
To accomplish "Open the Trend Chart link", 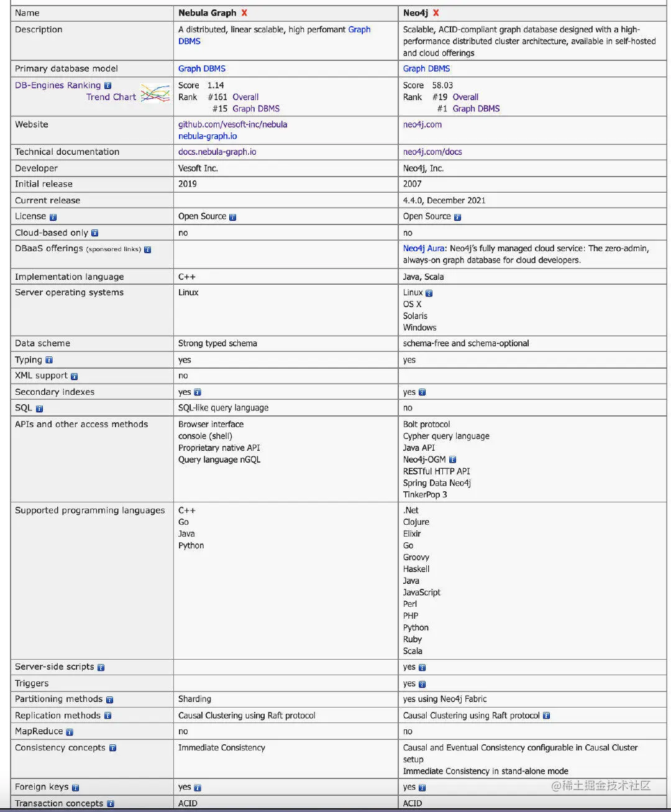I will coord(111,97).
